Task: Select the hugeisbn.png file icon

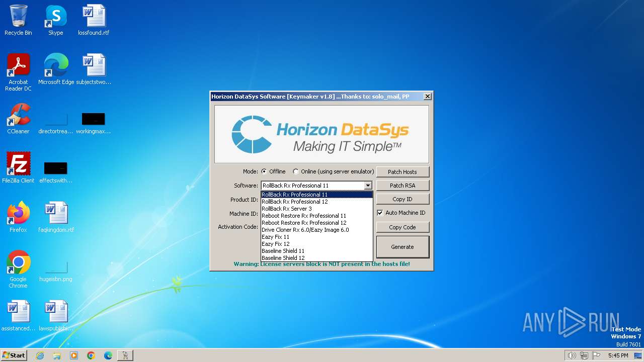Action: [56, 271]
